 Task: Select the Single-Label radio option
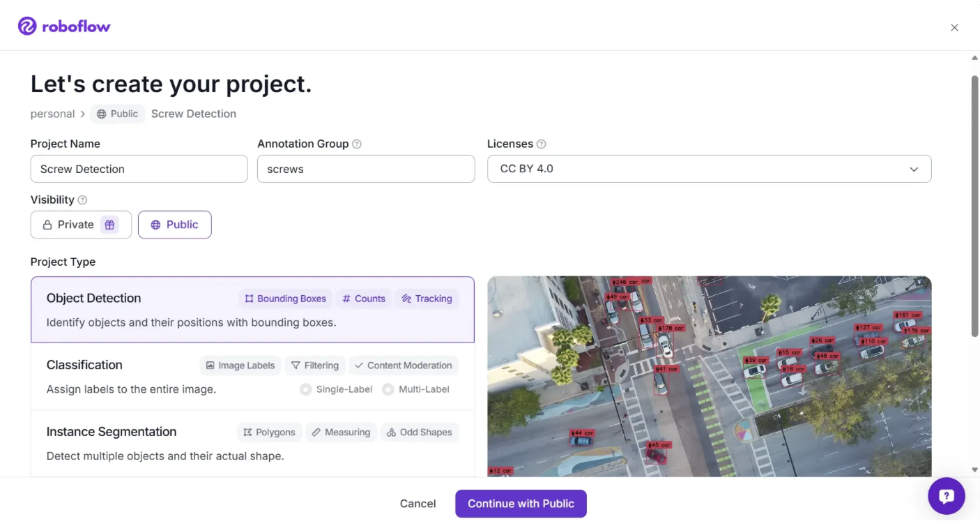point(305,389)
